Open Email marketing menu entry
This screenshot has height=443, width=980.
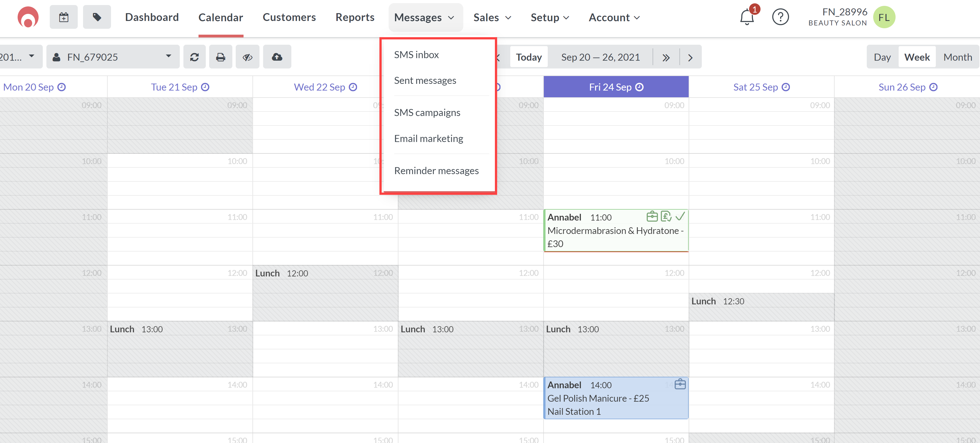[428, 138]
